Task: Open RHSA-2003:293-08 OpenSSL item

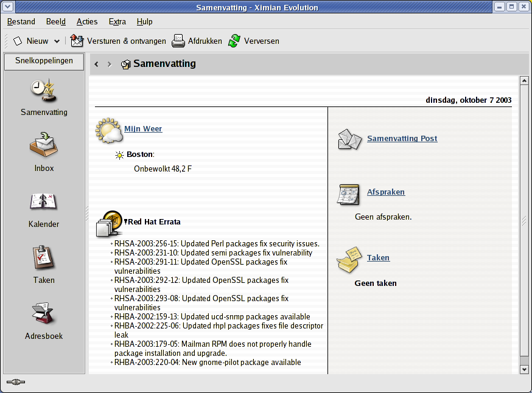Action: 201,303
